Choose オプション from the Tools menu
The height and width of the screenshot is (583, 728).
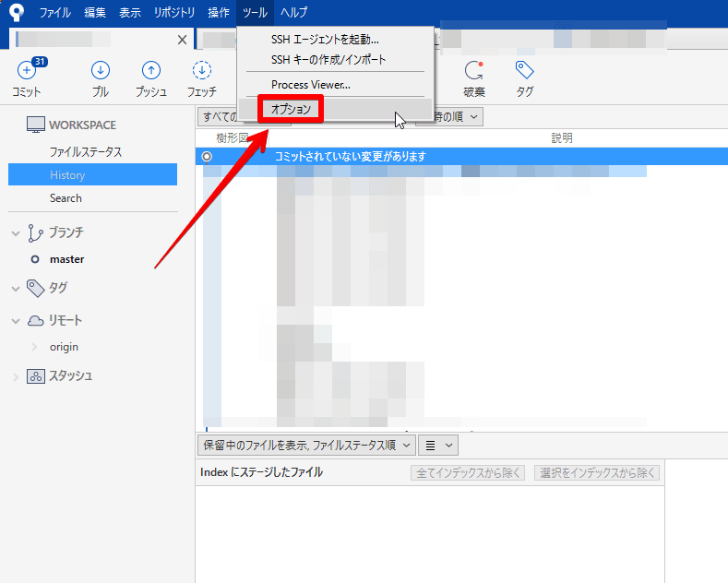(x=291, y=109)
